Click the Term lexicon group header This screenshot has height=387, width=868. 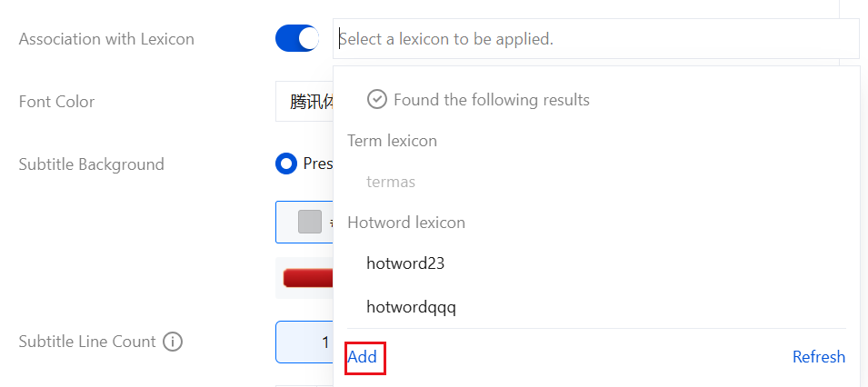[392, 141]
